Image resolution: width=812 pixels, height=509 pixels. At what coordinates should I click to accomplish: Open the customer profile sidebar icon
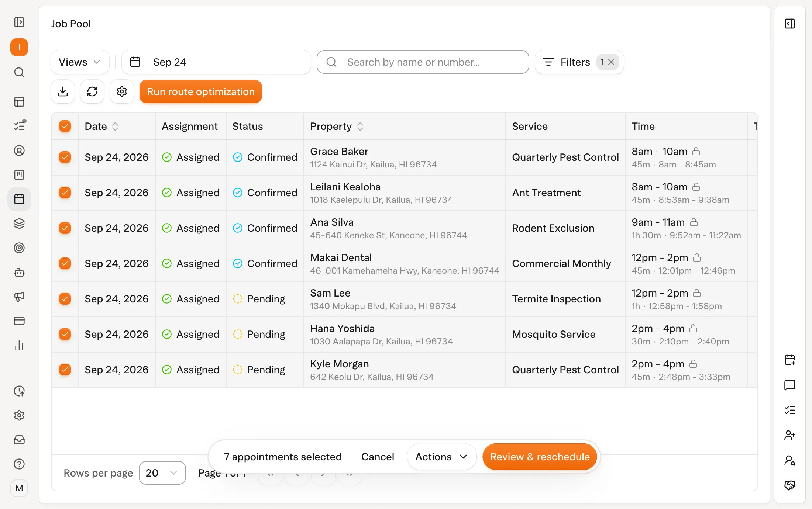[19, 150]
